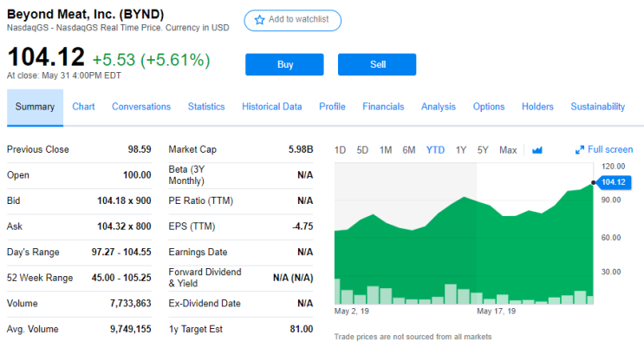Click the Volume value 7,733,863
Viewport: 644px width, 348px height.
pyautogui.click(x=131, y=304)
